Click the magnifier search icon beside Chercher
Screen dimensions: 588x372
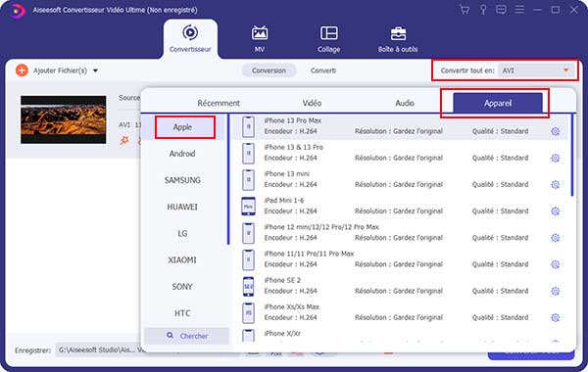point(170,335)
